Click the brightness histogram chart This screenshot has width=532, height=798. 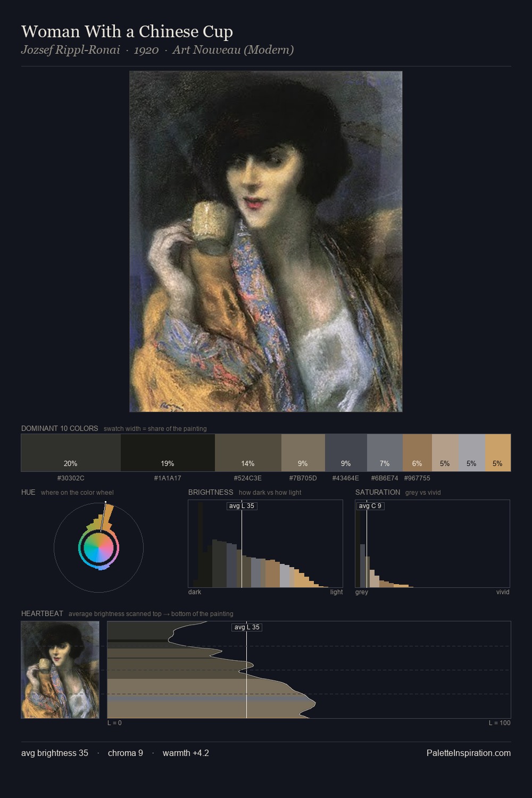coord(265,544)
